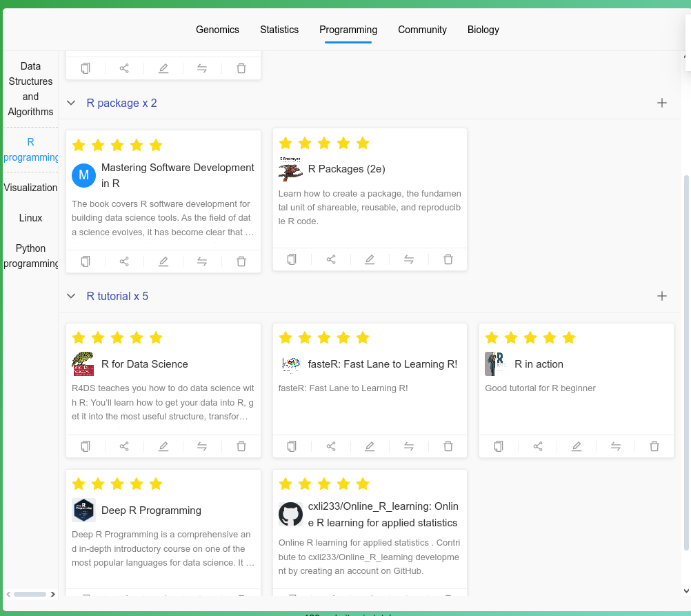
Task: Move the R for Data Science card
Action: tap(202, 446)
